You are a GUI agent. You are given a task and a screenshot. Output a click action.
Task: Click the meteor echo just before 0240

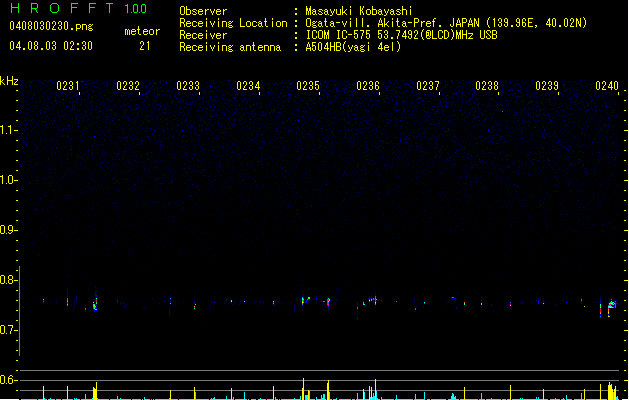pos(611,307)
